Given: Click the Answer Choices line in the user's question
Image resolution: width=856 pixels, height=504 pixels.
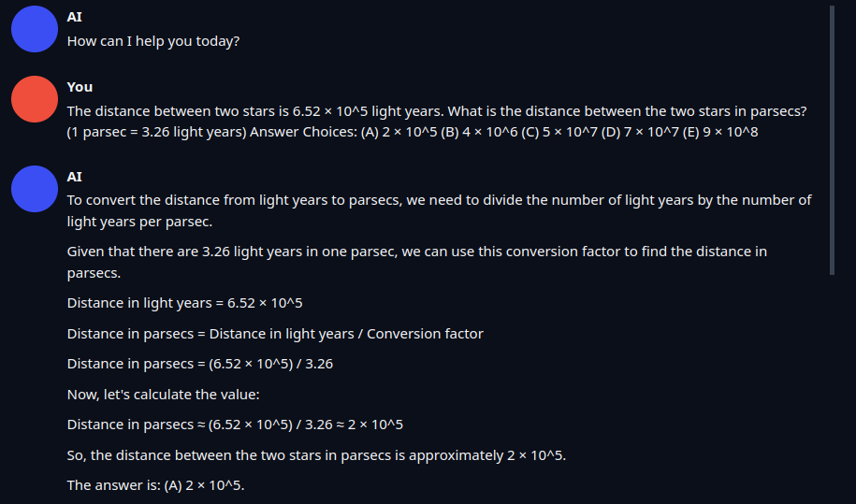Looking at the screenshot, I should [412, 132].
